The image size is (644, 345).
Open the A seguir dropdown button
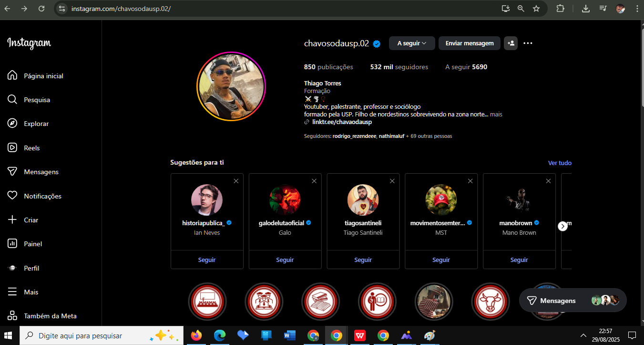point(412,43)
